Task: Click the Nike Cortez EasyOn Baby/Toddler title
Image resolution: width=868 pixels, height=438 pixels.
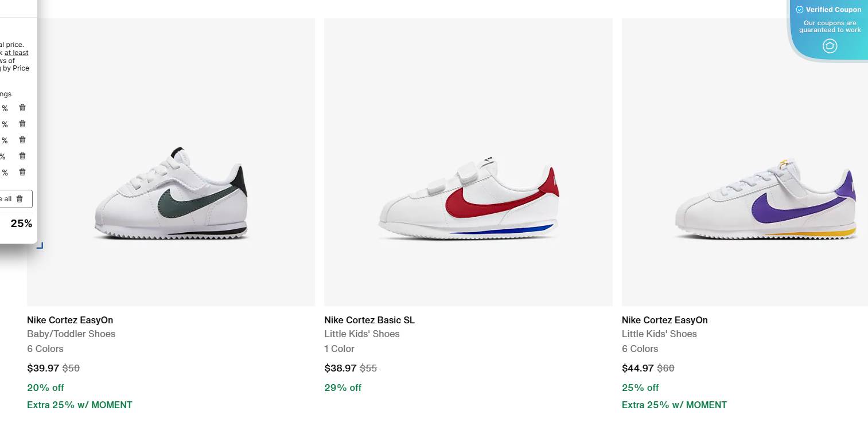Action: pos(70,320)
